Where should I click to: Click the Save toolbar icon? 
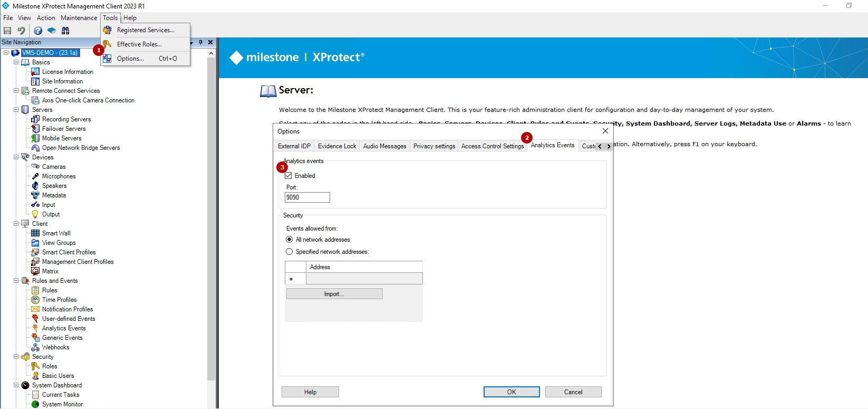7,31
